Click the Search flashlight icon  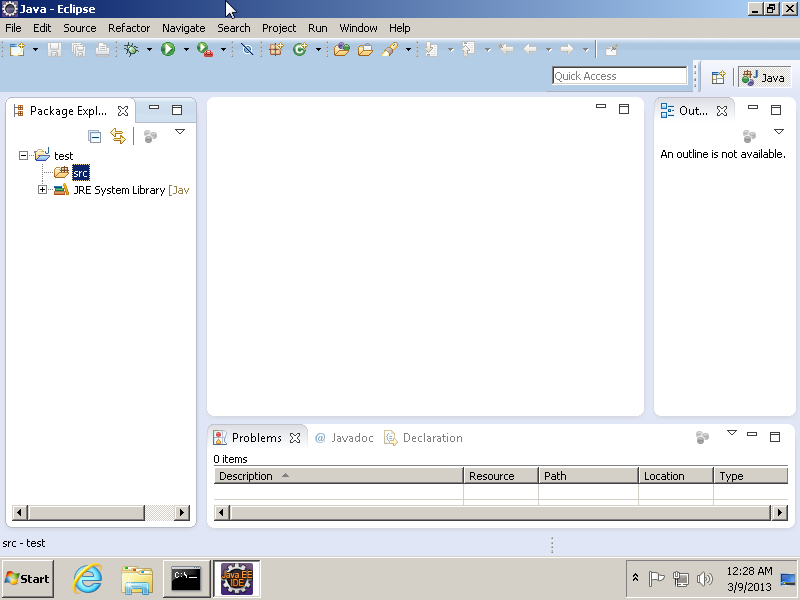(390, 49)
